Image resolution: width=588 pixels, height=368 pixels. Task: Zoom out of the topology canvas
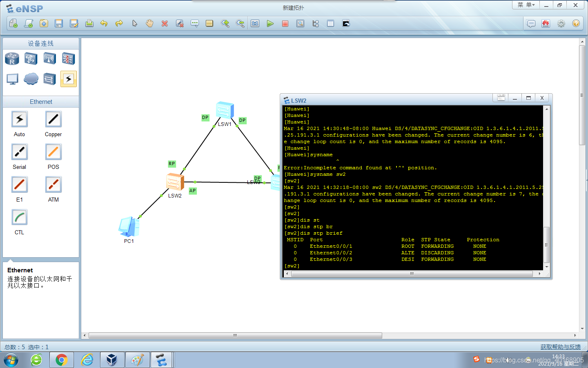tap(240, 23)
